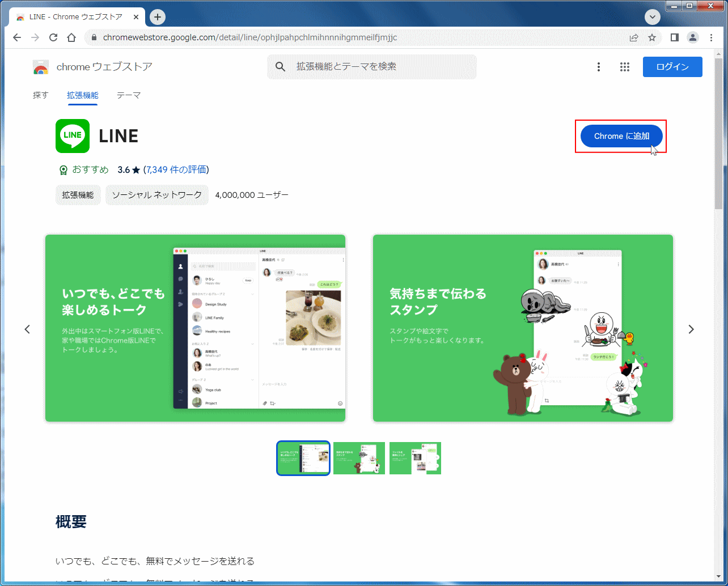Image resolution: width=728 pixels, height=586 pixels.
Task: Switch to the 拡張機能 tab
Action: click(83, 95)
